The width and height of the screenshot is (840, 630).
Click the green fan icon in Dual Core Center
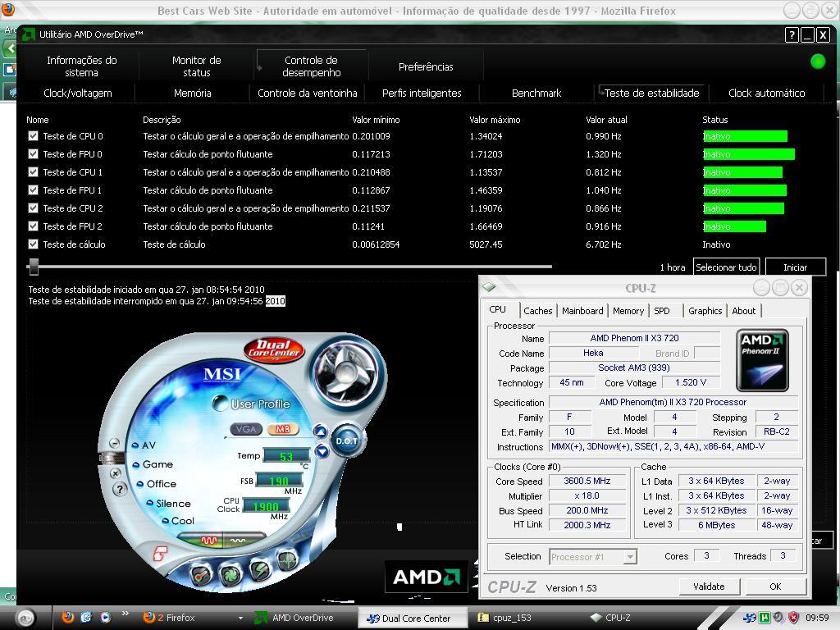coord(231,575)
